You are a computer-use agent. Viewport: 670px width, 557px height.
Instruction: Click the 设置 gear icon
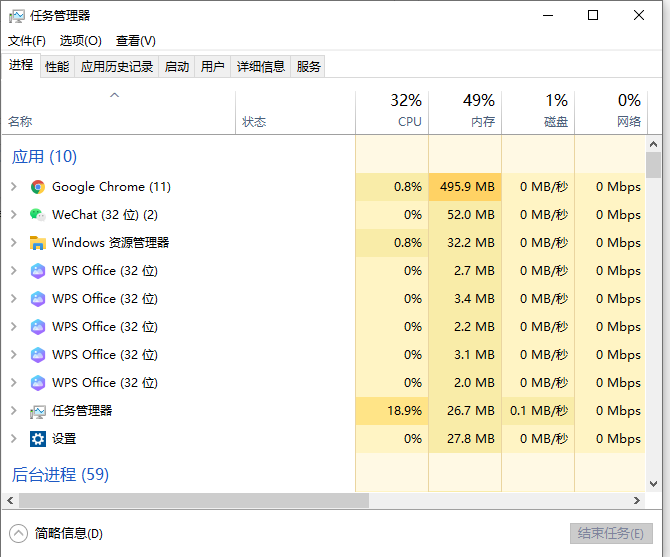coord(38,439)
